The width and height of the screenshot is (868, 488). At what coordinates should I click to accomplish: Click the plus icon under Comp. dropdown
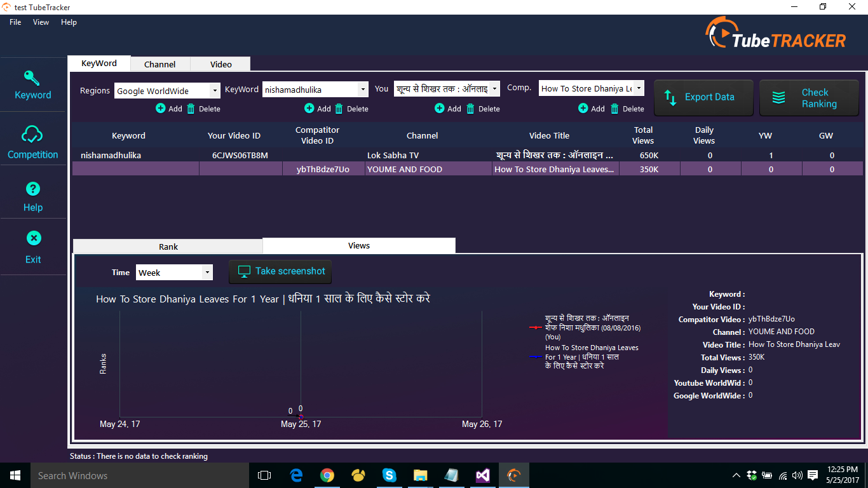coord(583,108)
